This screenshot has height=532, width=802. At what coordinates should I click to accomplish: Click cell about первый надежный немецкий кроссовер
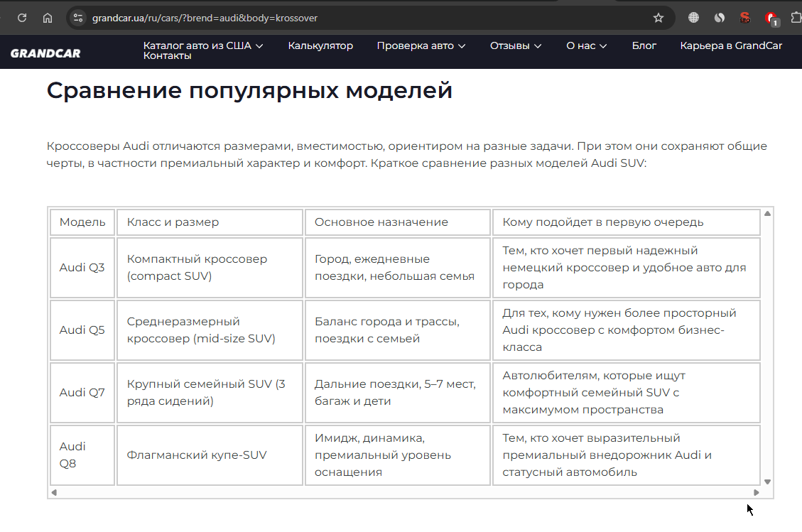pyautogui.click(x=626, y=268)
